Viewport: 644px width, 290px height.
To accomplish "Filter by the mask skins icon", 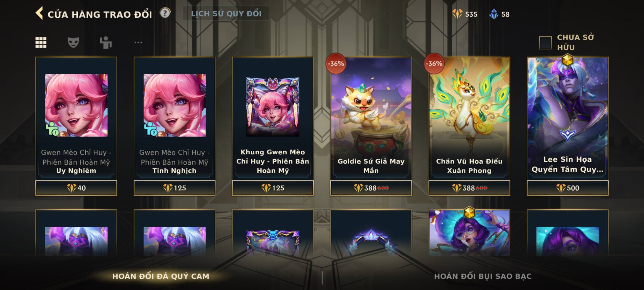I will coord(73,42).
